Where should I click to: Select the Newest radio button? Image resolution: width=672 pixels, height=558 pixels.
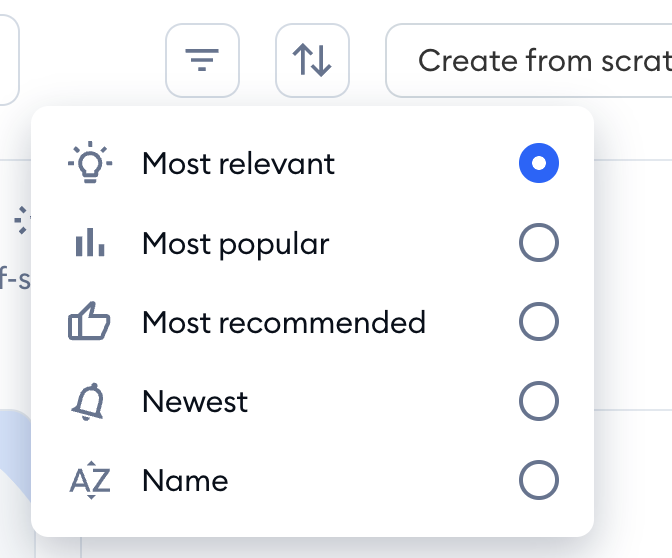point(539,401)
